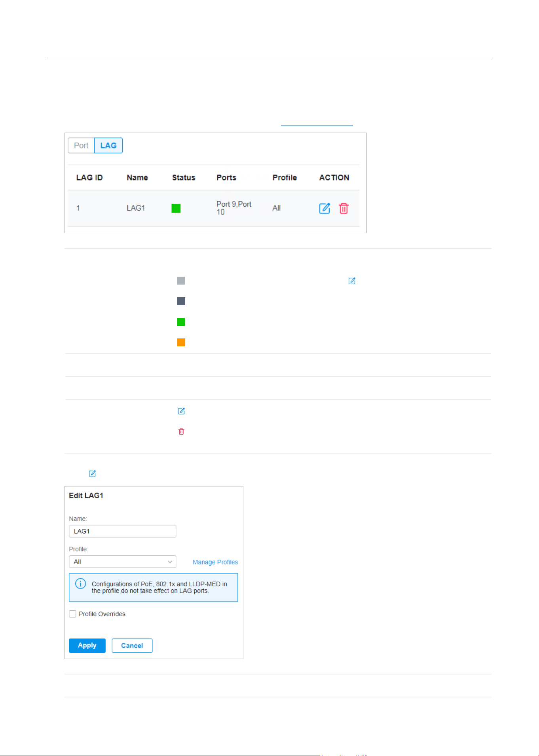Screen dimensions: 539x756
Task: Click the 'All' profile cell in LAG1 row
Action: click(x=277, y=208)
